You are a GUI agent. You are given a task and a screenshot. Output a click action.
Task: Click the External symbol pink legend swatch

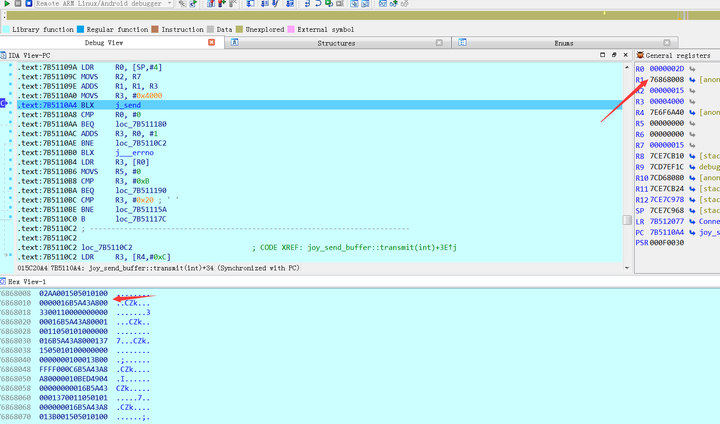[x=291, y=29]
